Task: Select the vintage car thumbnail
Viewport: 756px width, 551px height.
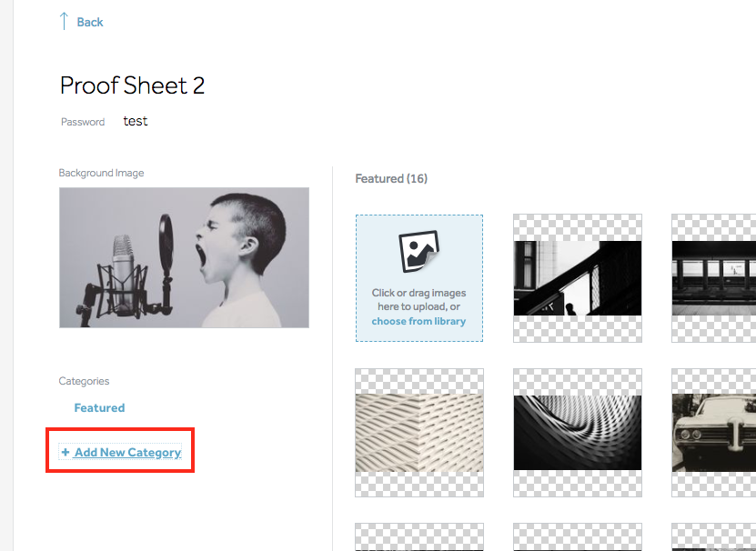Action: coord(713,432)
